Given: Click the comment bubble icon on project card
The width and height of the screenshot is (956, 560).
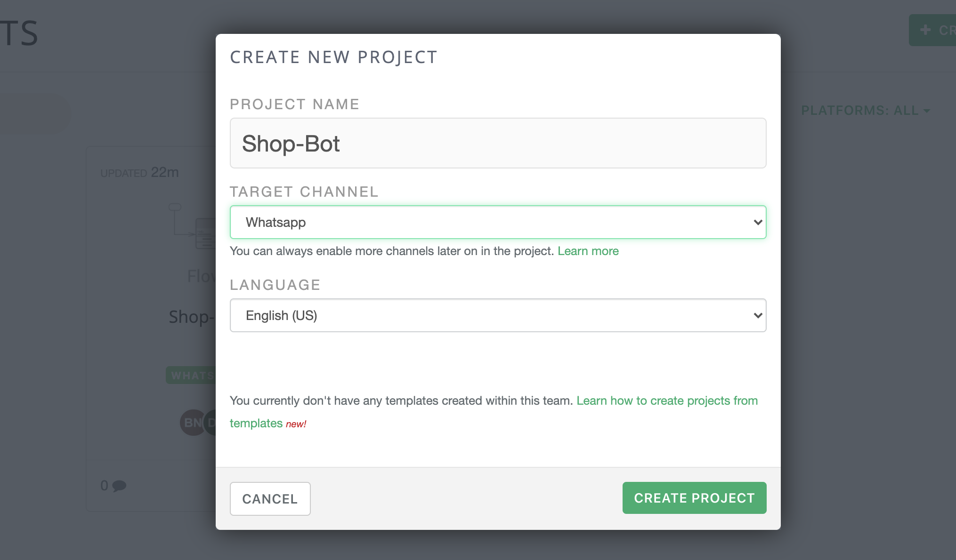Looking at the screenshot, I should point(119,485).
